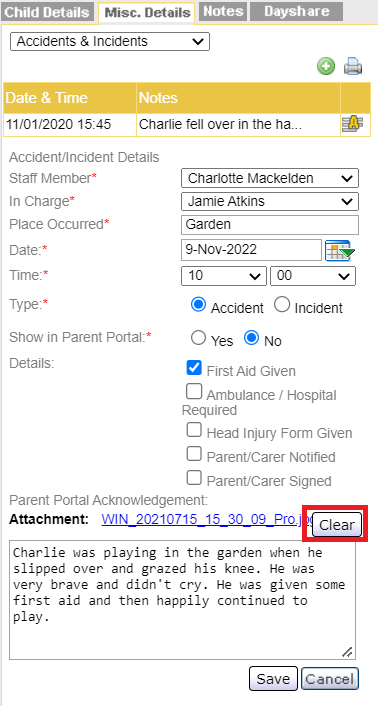Click the printer icon
The height and width of the screenshot is (706, 378).
click(353, 67)
